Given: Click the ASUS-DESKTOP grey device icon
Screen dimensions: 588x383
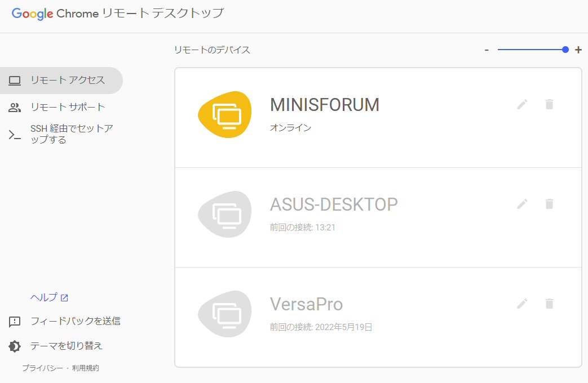Looking at the screenshot, I should coord(224,214).
